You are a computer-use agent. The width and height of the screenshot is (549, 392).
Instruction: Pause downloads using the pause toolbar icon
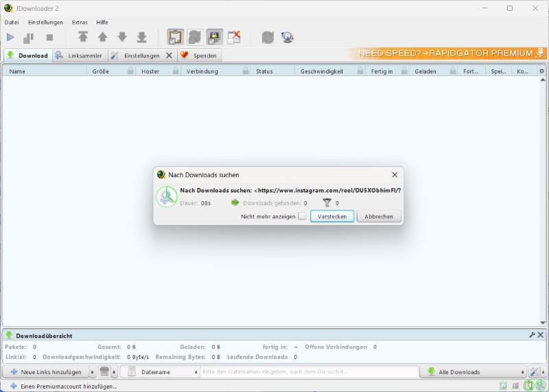28,38
